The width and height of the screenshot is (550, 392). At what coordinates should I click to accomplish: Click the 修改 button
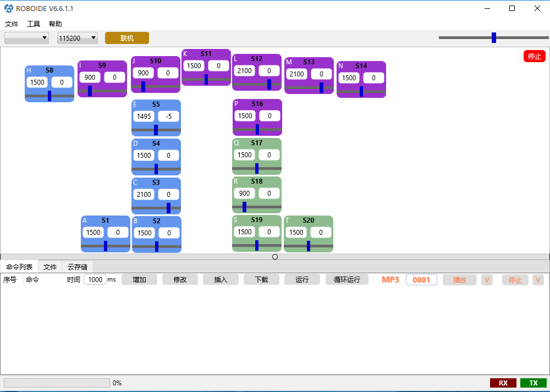(x=180, y=279)
